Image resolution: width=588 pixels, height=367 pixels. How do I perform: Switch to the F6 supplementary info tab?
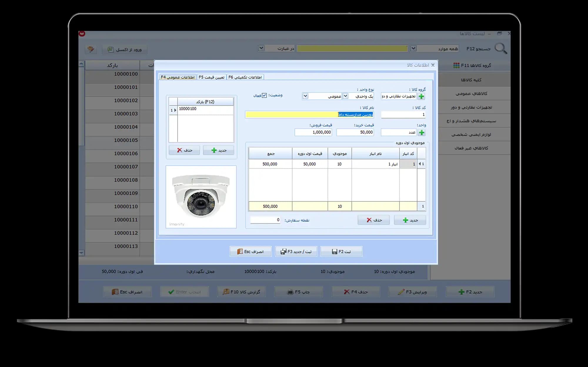click(245, 77)
